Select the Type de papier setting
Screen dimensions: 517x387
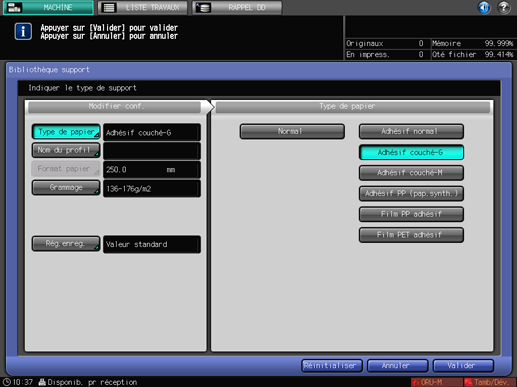66,132
